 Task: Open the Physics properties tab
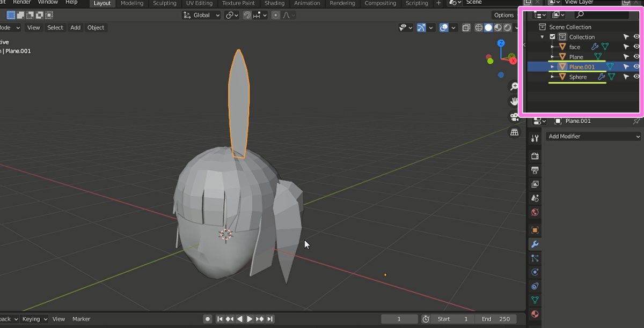coord(535,272)
